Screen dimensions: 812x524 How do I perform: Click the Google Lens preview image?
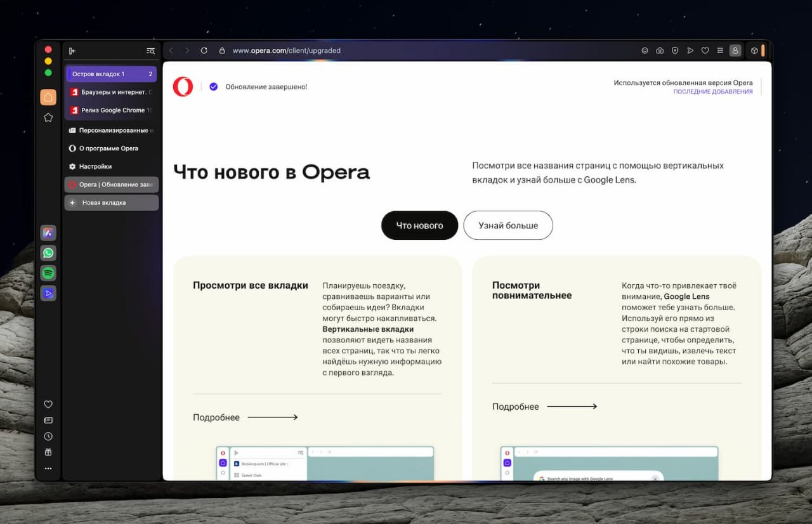point(609,463)
